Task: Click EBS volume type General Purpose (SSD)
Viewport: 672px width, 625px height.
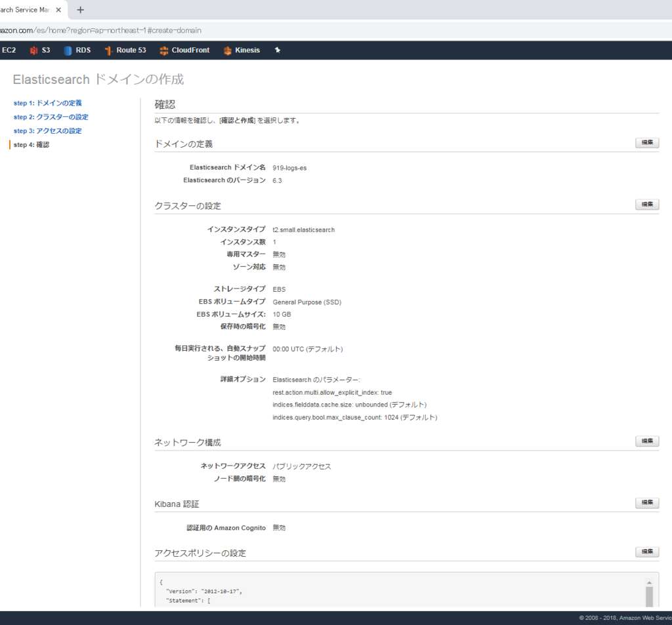Action: (307, 302)
